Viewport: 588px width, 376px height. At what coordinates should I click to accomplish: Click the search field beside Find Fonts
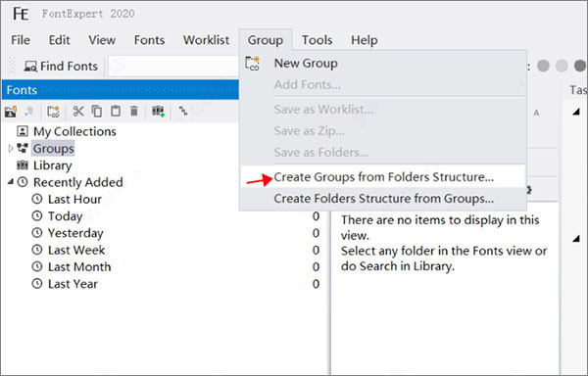coord(173,67)
